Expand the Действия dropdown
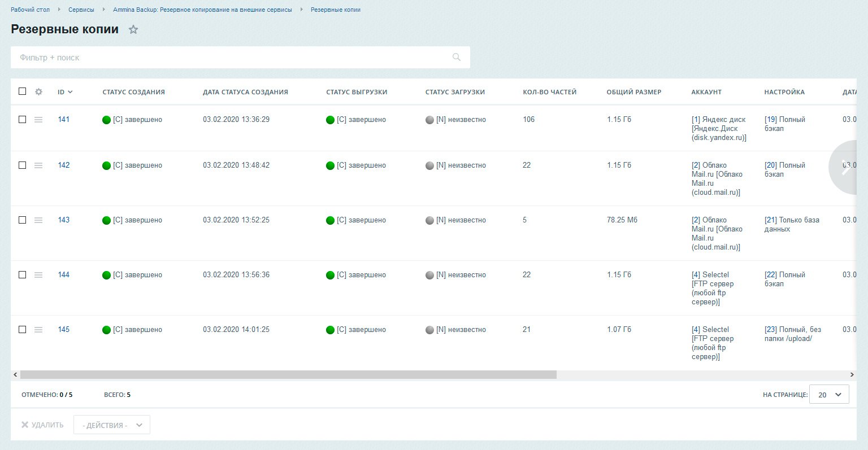868x450 pixels. click(111, 425)
